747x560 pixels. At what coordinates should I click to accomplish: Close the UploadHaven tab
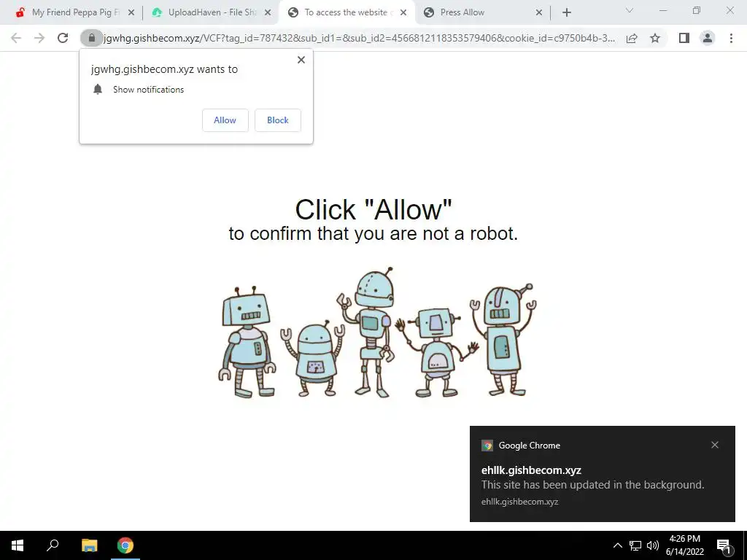268,12
